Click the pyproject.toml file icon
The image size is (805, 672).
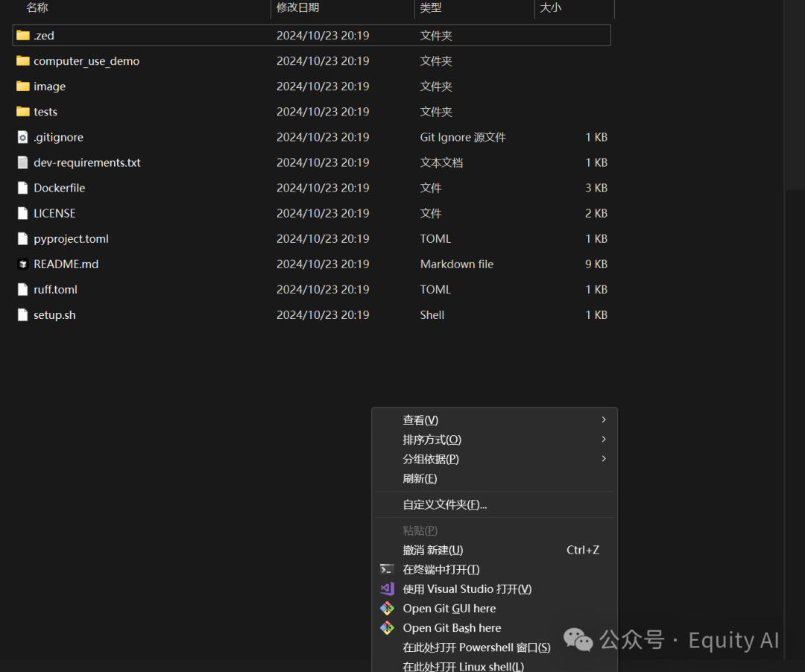(x=22, y=238)
